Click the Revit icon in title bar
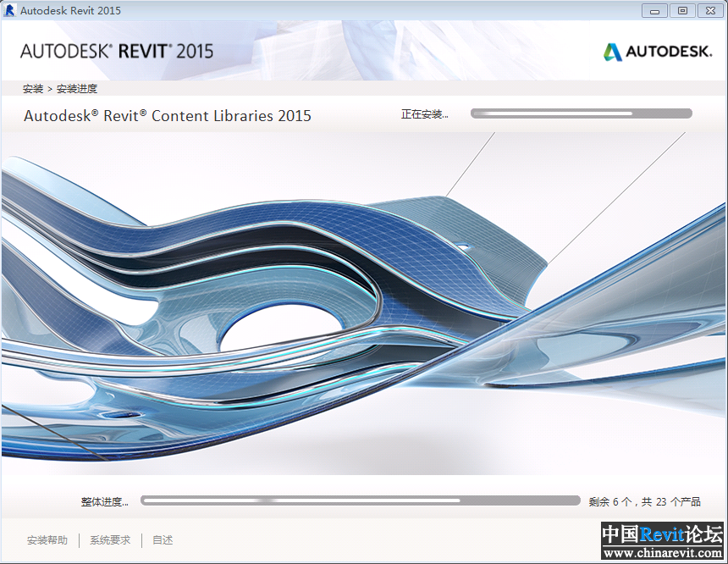 tap(9, 10)
